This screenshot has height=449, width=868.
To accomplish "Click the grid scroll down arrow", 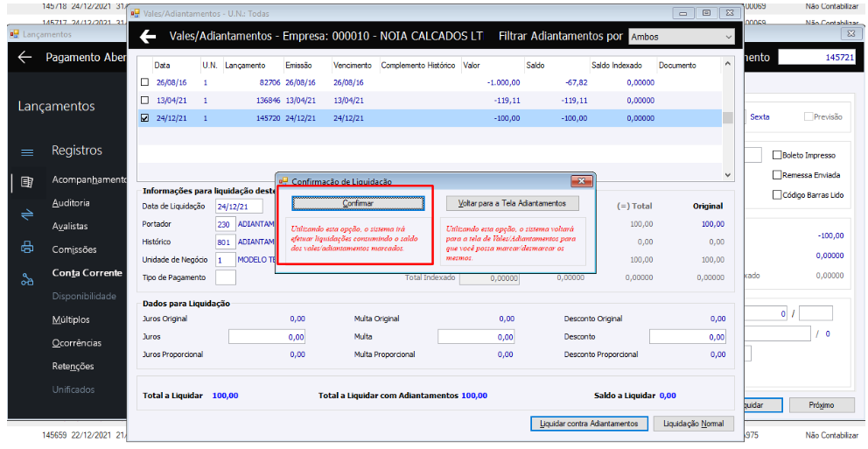I will coord(728,174).
